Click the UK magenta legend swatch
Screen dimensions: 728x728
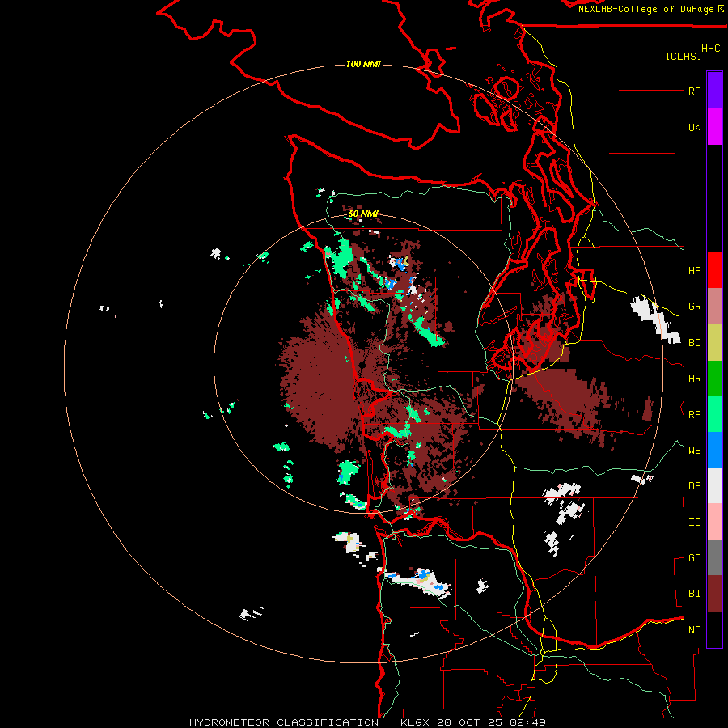point(714,127)
